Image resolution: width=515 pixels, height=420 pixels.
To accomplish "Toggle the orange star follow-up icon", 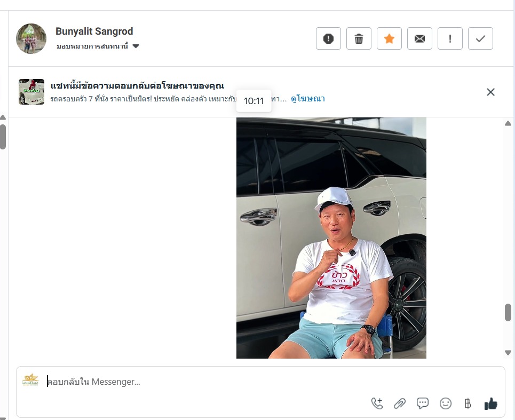I will pyautogui.click(x=389, y=39).
